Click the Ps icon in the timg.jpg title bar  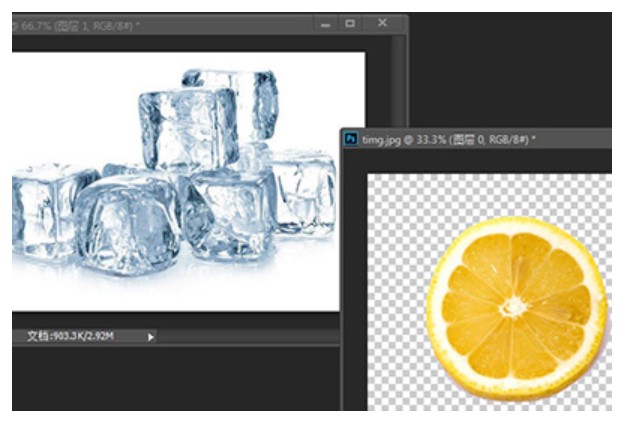click(351, 139)
